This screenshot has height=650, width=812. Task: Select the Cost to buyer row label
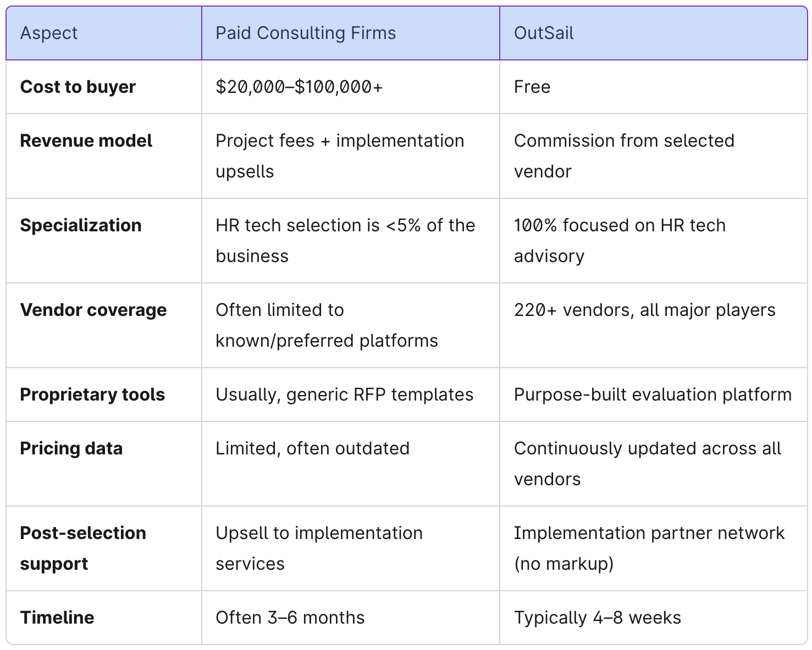coord(78,87)
